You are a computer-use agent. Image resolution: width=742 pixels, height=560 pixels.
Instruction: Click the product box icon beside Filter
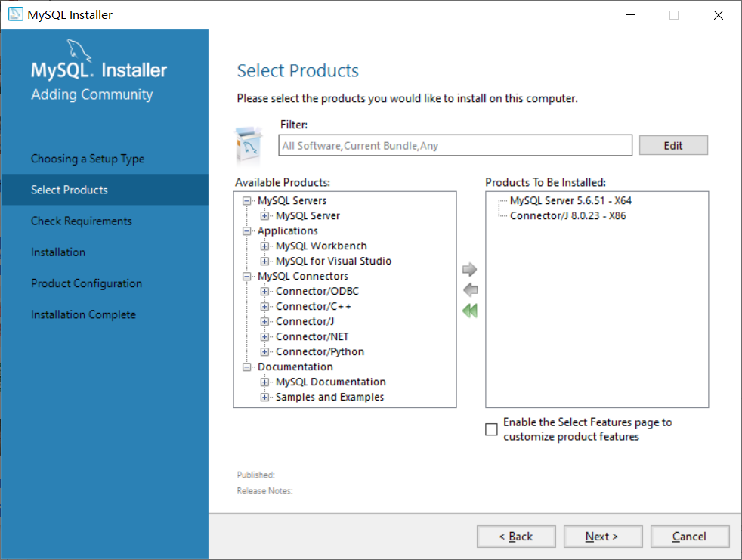pyautogui.click(x=249, y=144)
